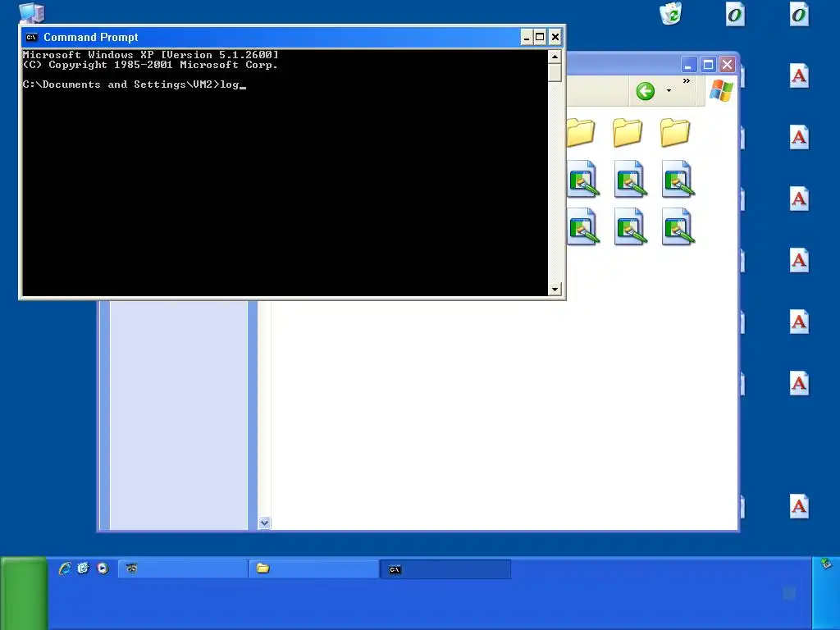Select the O icon in the desktop's top-right corner
The image size is (840, 630).
[799, 15]
